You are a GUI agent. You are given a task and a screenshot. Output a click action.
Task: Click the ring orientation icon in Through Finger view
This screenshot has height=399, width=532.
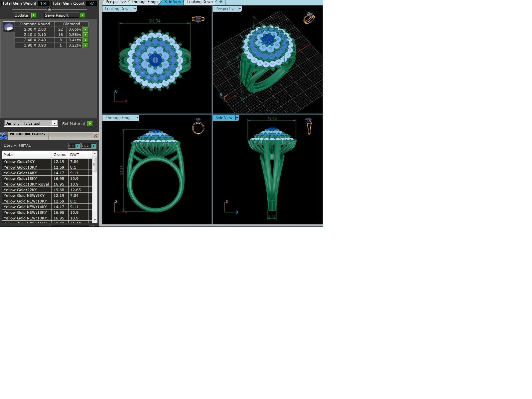198,126
